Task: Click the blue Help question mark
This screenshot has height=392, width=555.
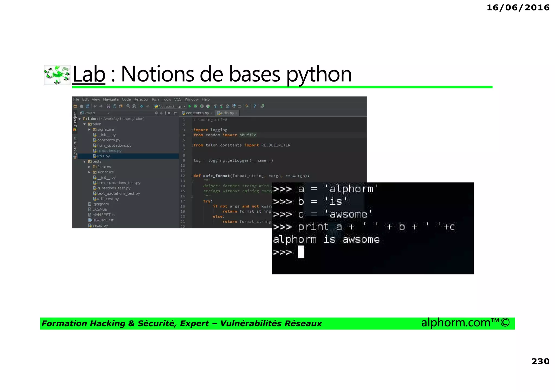Action: point(255,106)
